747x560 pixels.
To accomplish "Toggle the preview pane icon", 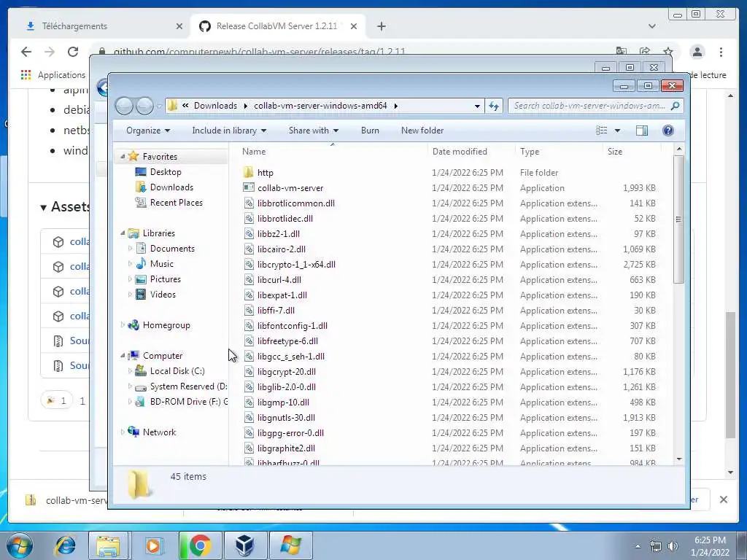I will [x=642, y=131].
